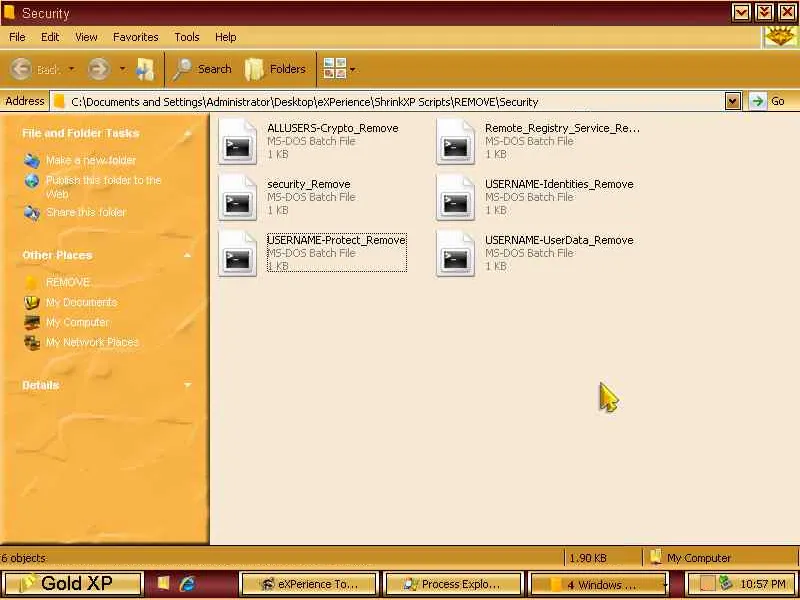This screenshot has width=800, height=600.
Task: Collapse the File and Folder Tasks section
Action: tap(187, 134)
